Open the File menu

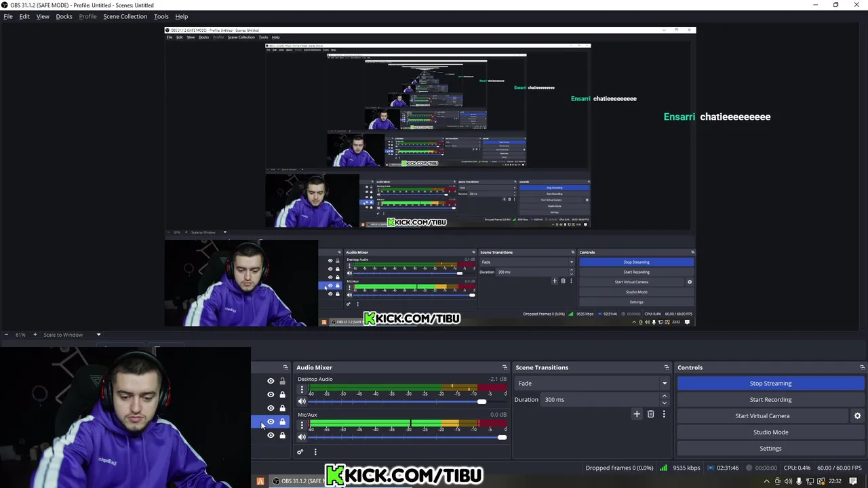[x=8, y=16]
